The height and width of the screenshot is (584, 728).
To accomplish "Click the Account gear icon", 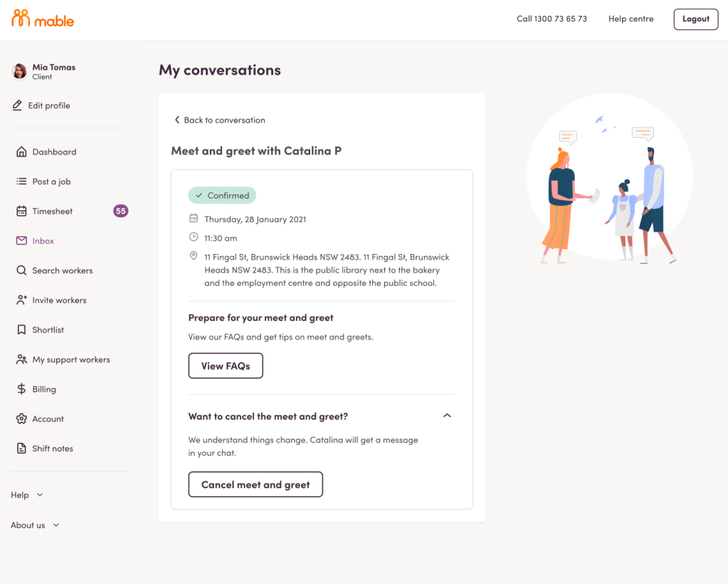I will 21,419.
